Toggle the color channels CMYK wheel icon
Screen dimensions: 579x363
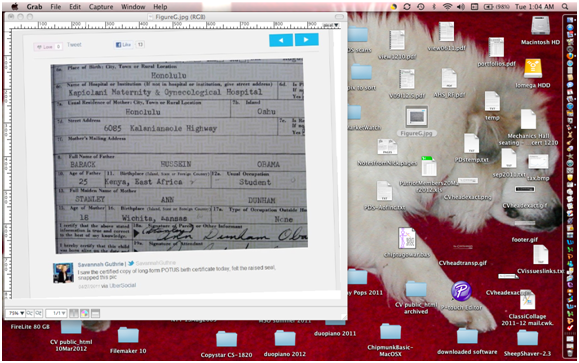pos(85,314)
